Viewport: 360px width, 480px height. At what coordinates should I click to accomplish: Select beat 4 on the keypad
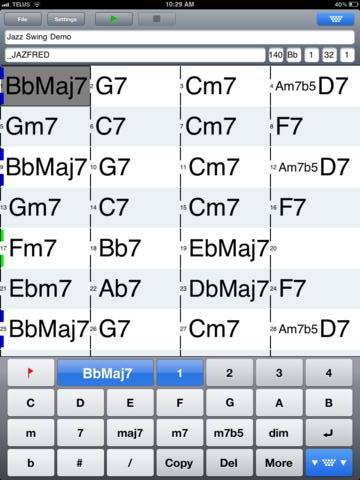click(x=329, y=373)
